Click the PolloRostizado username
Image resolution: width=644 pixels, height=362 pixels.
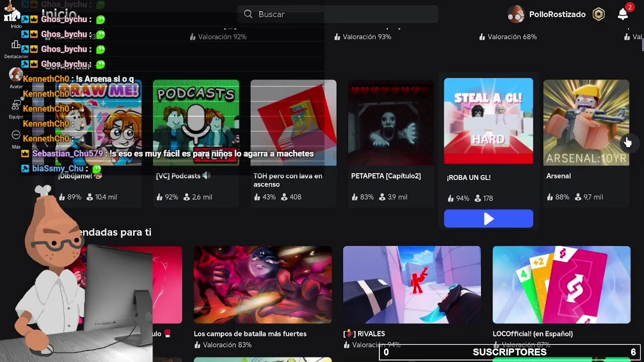(557, 14)
